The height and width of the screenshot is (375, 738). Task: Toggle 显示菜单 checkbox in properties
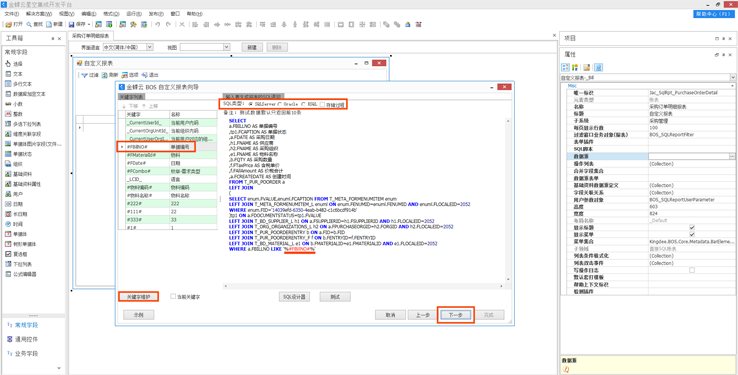click(x=692, y=234)
